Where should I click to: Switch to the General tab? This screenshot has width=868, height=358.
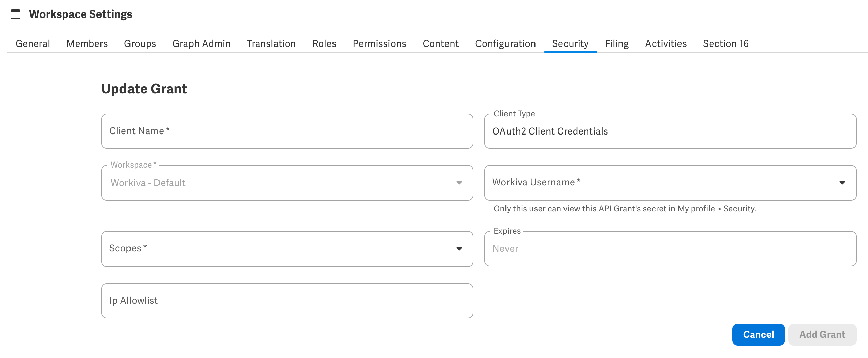33,43
